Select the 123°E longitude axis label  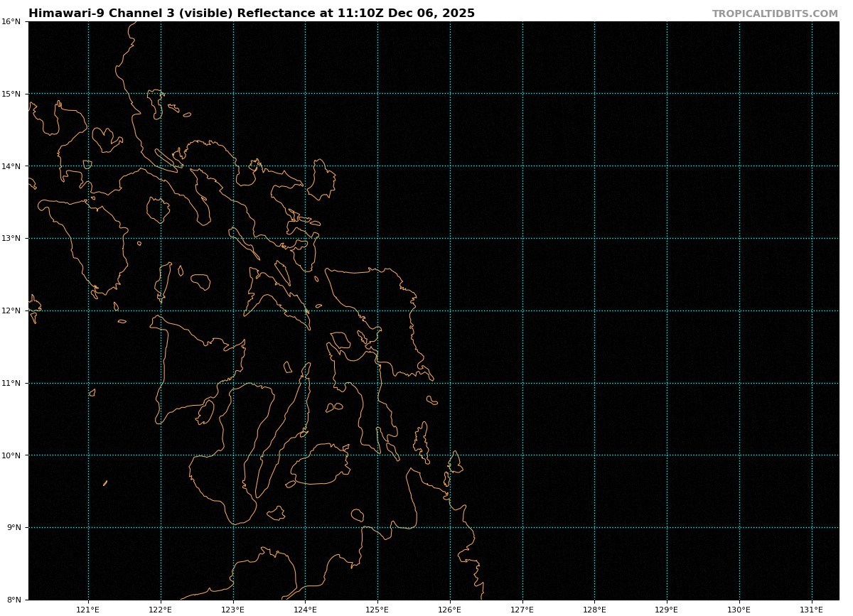click(233, 610)
